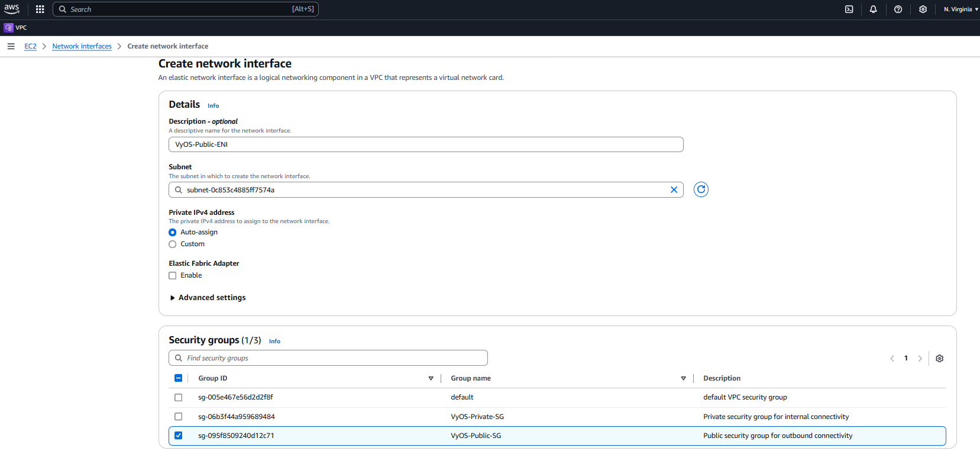Launch CloudShell from the top bar
980x451 pixels.
pyautogui.click(x=849, y=9)
